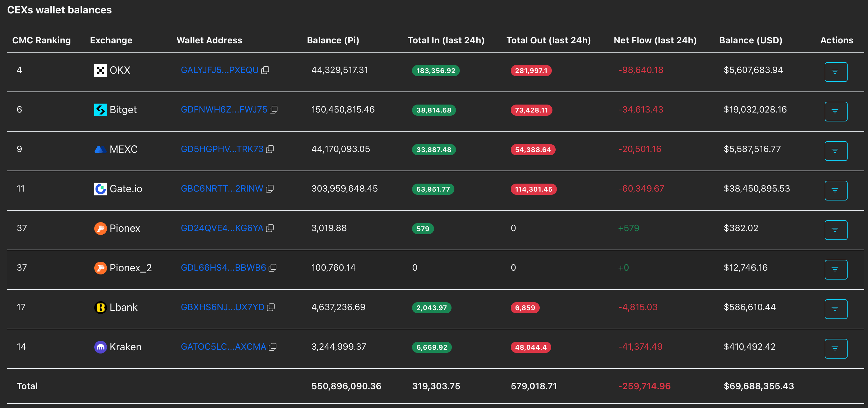Screen dimensions: 868x408
Task: Click the Actions column header
Action: tap(837, 40)
